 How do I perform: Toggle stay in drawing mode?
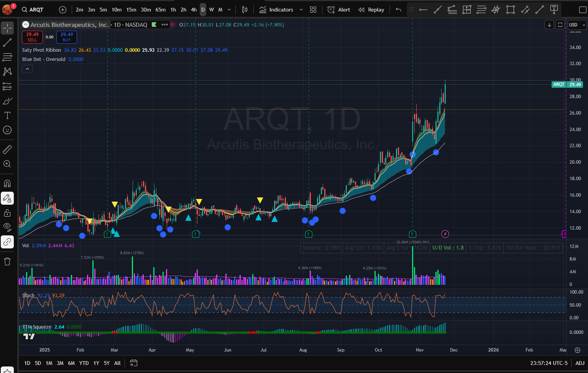point(7,198)
